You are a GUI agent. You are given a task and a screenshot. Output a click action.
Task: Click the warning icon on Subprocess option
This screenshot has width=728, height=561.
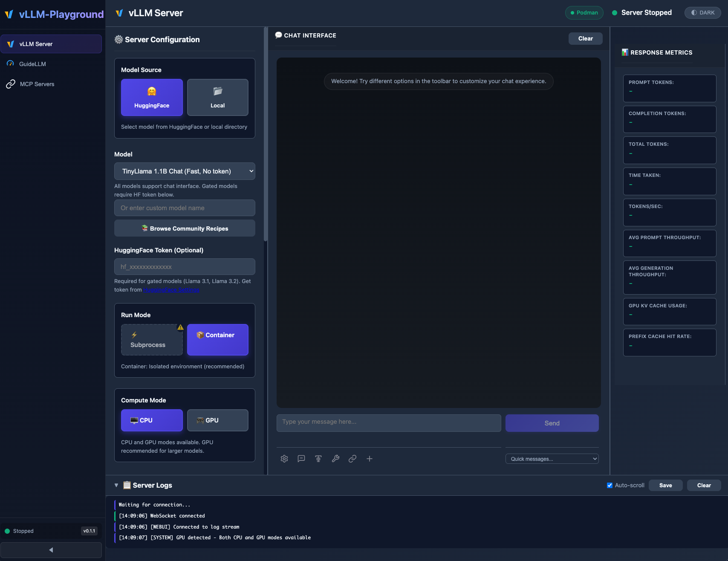point(180,327)
